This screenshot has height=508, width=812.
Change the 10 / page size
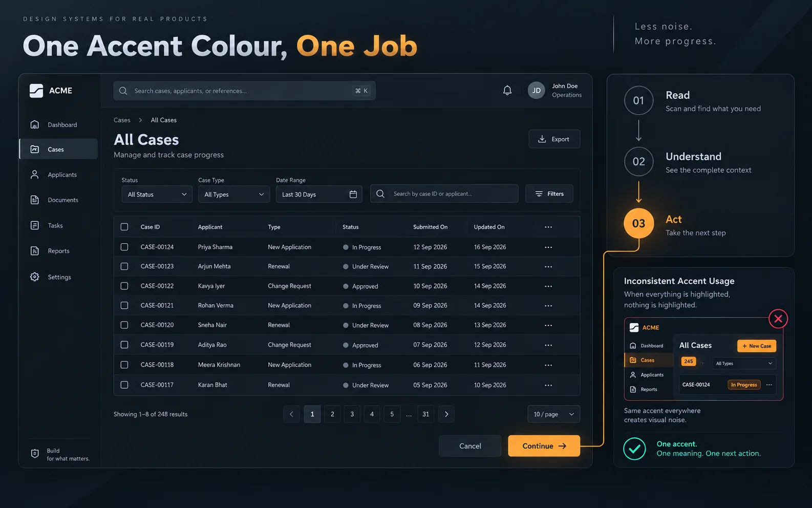(x=554, y=414)
